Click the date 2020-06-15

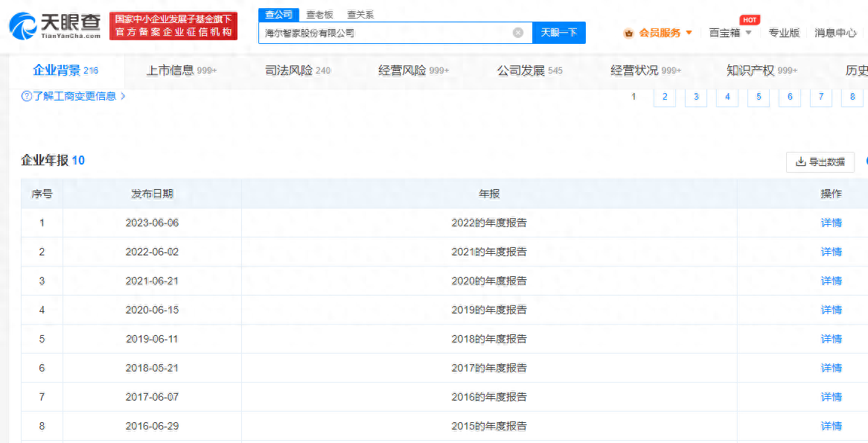click(x=152, y=310)
